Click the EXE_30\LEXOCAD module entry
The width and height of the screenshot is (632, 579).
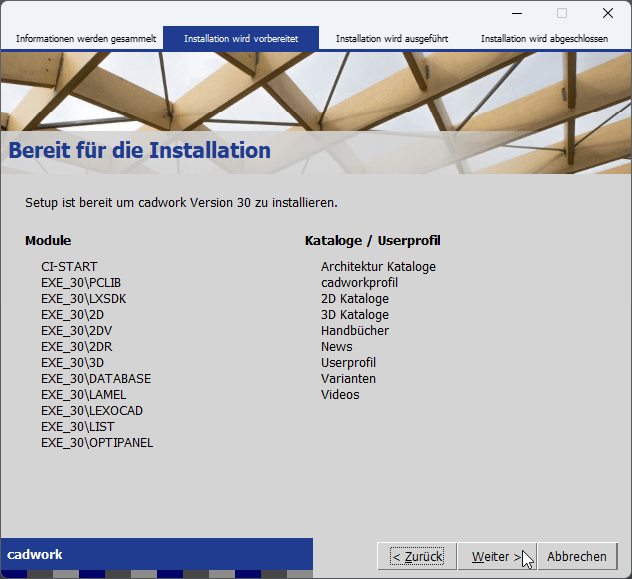coord(92,411)
